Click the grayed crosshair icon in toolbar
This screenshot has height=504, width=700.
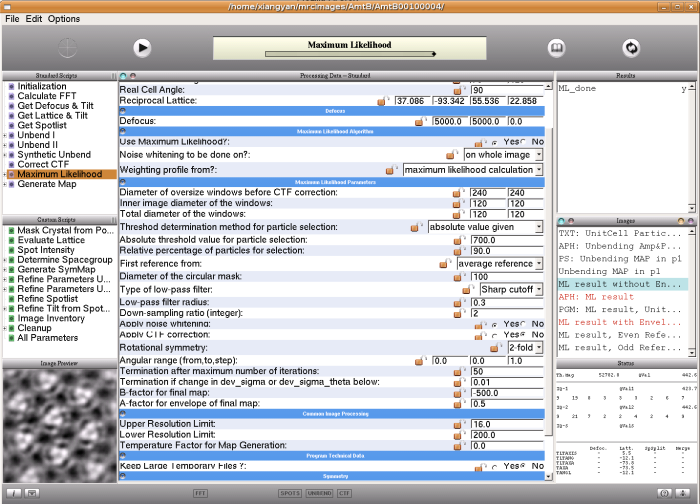(68, 47)
